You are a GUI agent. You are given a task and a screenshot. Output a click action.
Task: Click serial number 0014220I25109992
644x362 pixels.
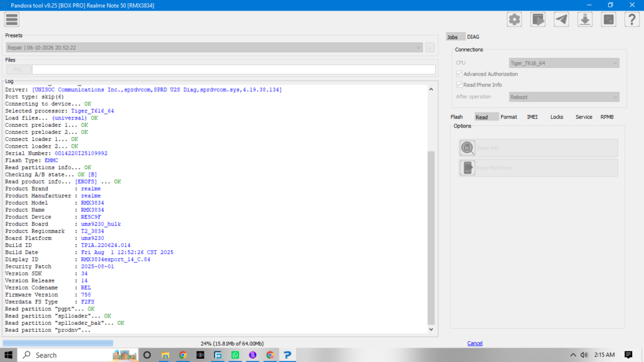pos(81,153)
